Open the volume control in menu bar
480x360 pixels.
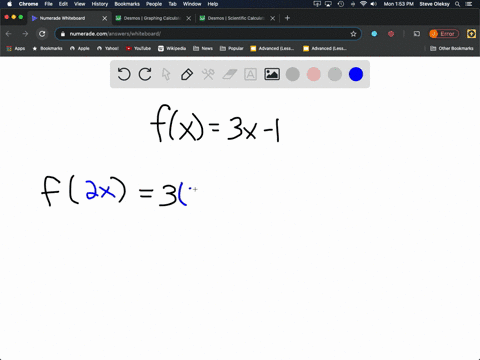[374, 4]
